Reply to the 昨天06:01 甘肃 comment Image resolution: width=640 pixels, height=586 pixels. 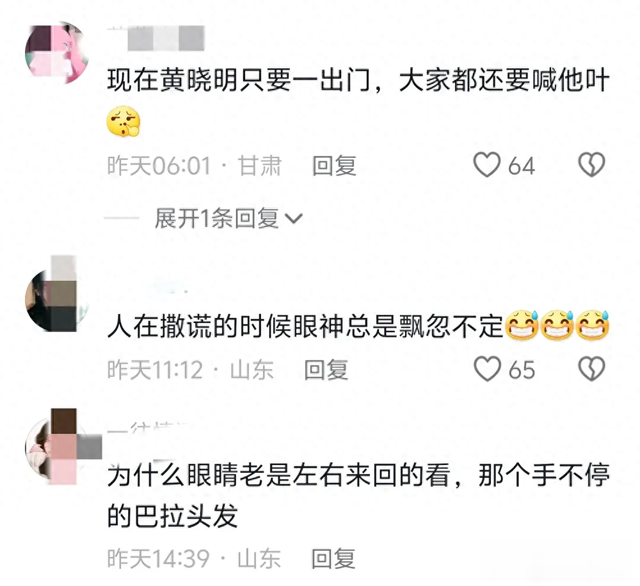(x=334, y=166)
